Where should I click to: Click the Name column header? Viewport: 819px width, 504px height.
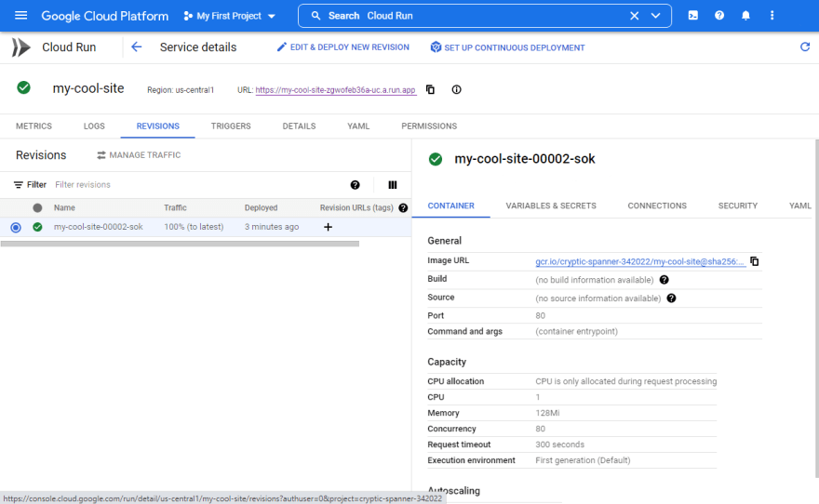(64, 207)
